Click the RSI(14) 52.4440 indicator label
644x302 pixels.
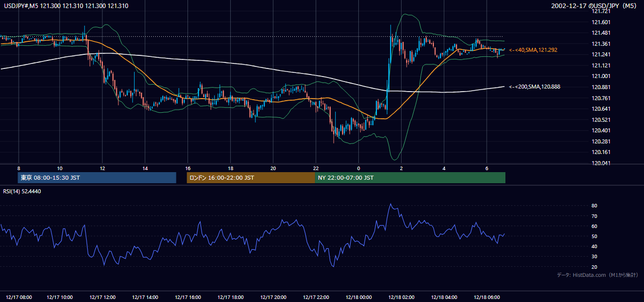22,191
